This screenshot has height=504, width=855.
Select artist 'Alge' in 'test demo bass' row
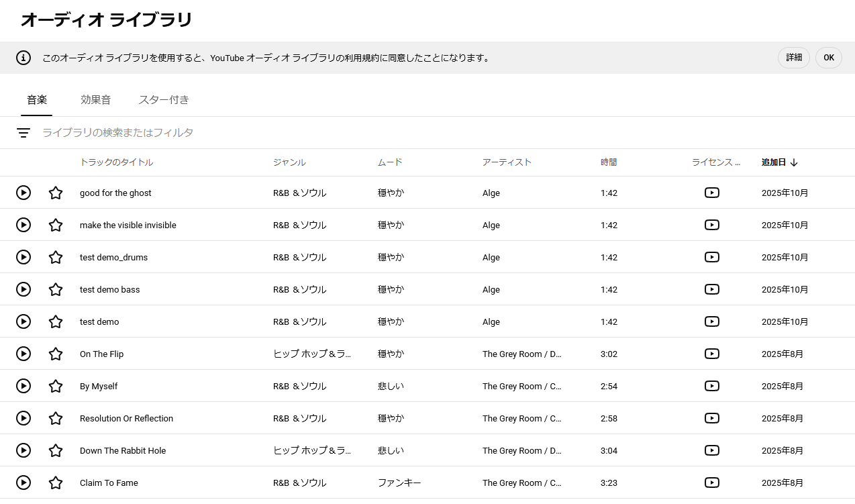(x=491, y=289)
